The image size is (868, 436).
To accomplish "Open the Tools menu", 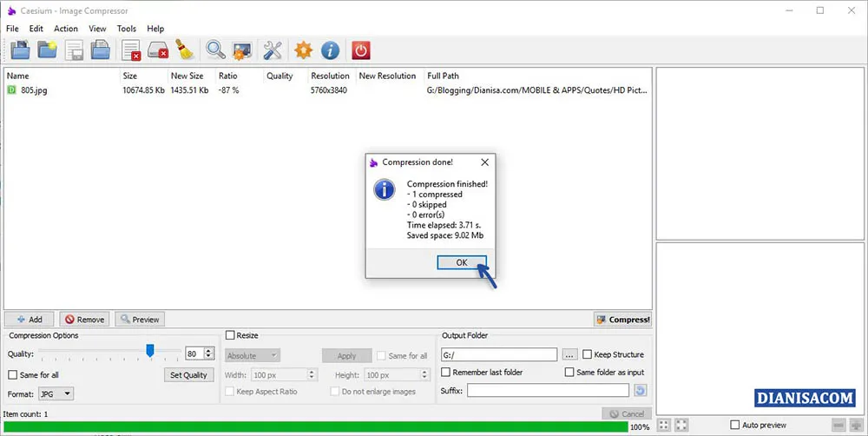I will coord(127,29).
